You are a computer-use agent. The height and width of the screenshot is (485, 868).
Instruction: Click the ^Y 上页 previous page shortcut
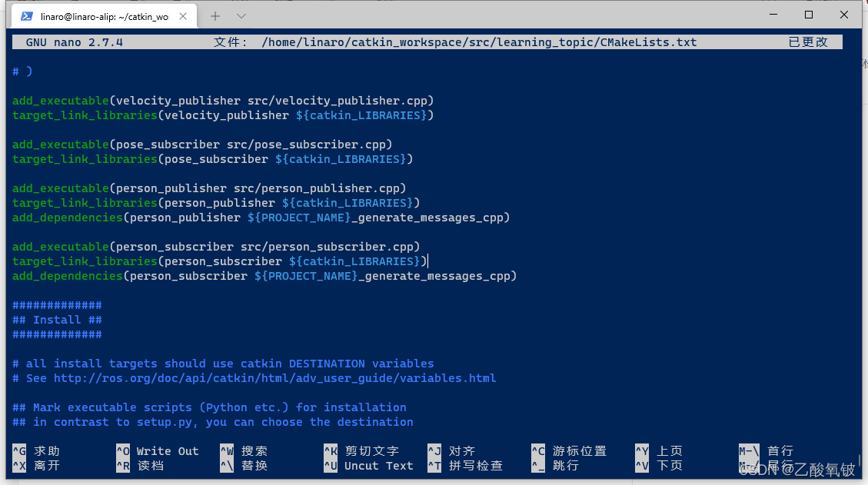tap(660, 450)
